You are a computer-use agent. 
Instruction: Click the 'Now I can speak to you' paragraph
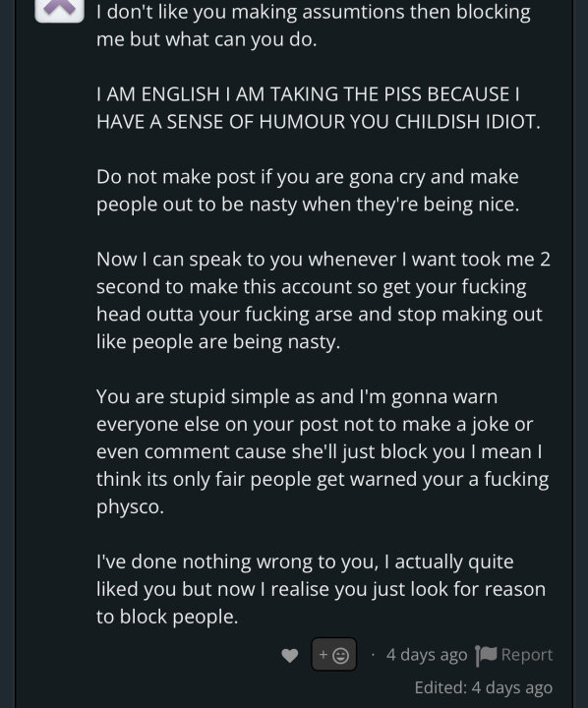coord(323,300)
